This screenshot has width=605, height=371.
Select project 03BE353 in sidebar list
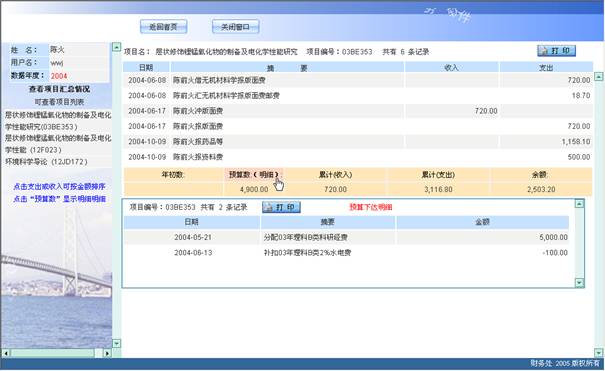(58, 121)
